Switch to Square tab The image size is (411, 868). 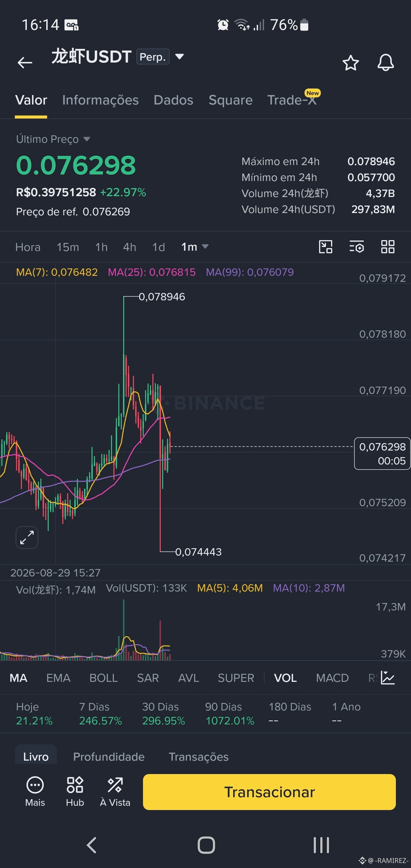pos(230,100)
